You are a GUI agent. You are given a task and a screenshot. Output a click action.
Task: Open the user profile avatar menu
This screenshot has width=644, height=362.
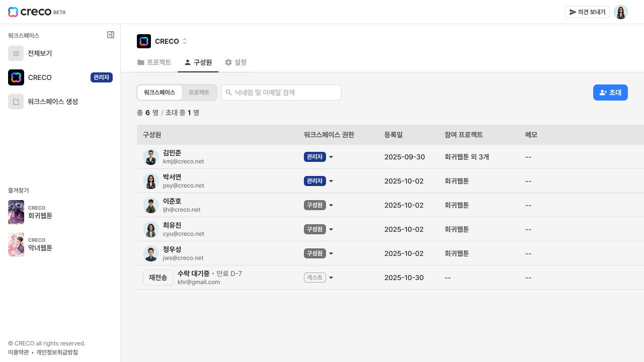pyautogui.click(x=621, y=12)
